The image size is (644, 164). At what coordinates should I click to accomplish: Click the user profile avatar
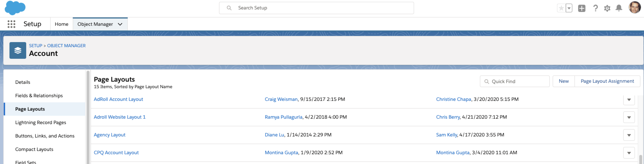635,8
